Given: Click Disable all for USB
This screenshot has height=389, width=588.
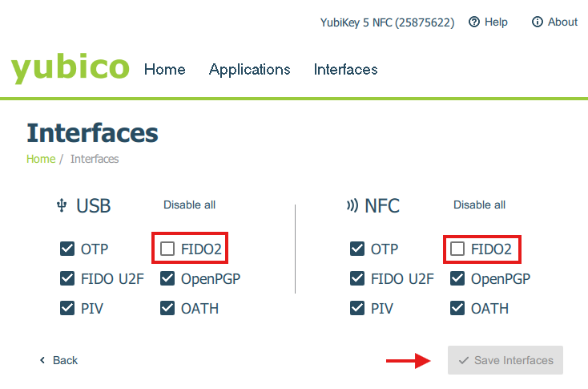Looking at the screenshot, I should click(x=189, y=205).
